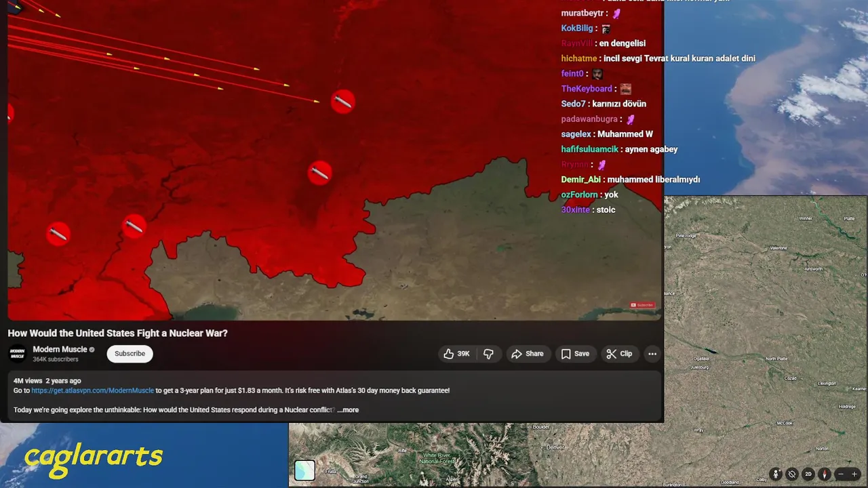
Task: Share the nuclear war video
Action: (x=527, y=354)
